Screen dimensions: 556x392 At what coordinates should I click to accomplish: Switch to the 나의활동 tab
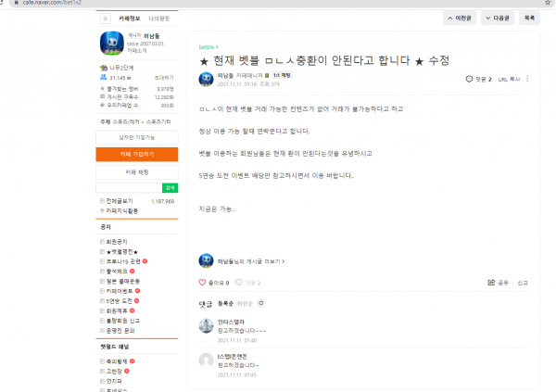pos(158,19)
